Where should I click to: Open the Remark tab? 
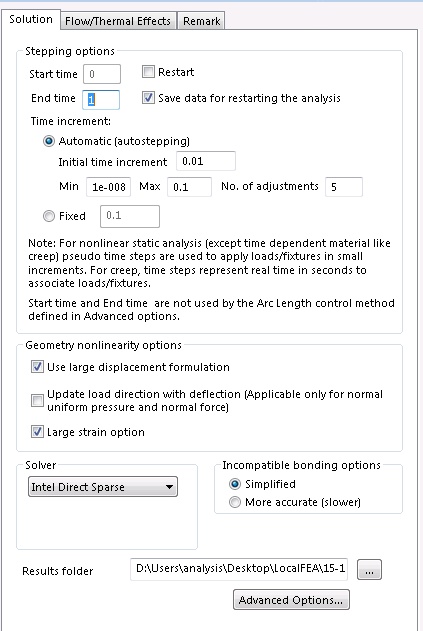click(x=201, y=21)
